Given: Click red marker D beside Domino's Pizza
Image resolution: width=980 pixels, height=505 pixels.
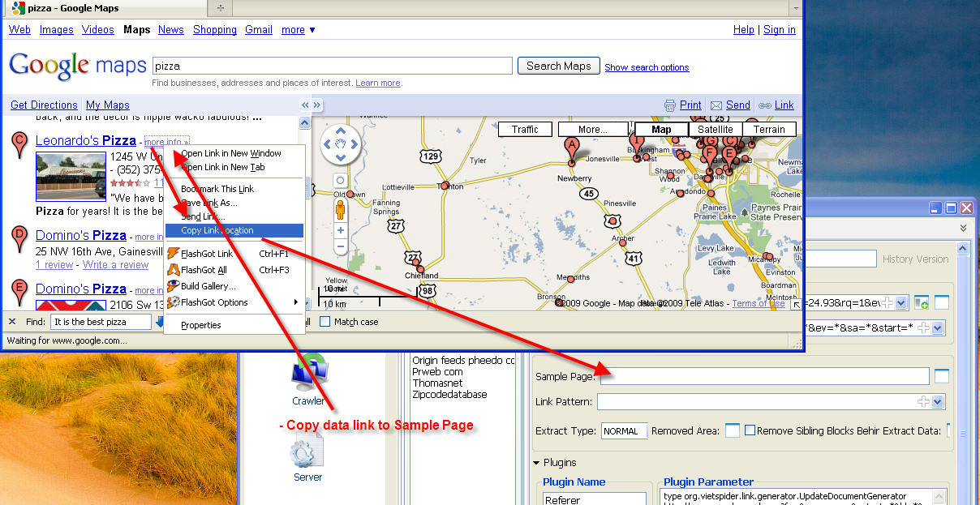Looking at the screenshot, I should [19, 238].
